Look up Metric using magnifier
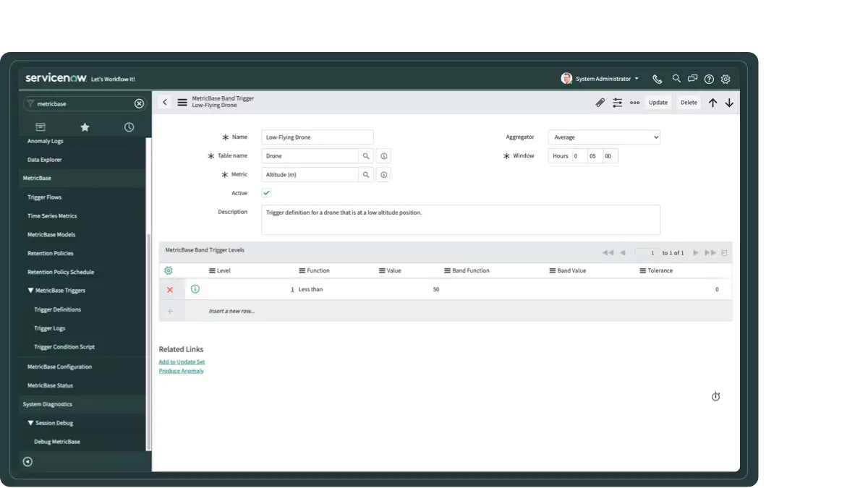 366,174
